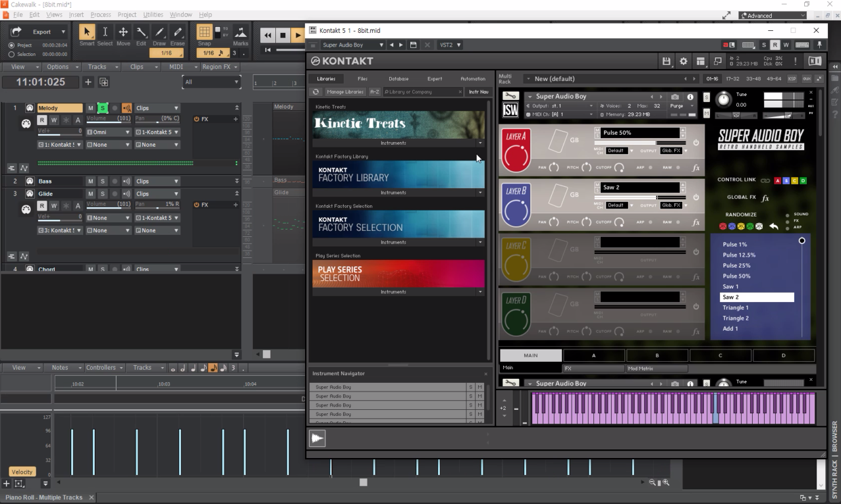Open Kontakt save/files menu disk icon
The width and height of the screenshot is (841, 504).
[x=666, y=61]
